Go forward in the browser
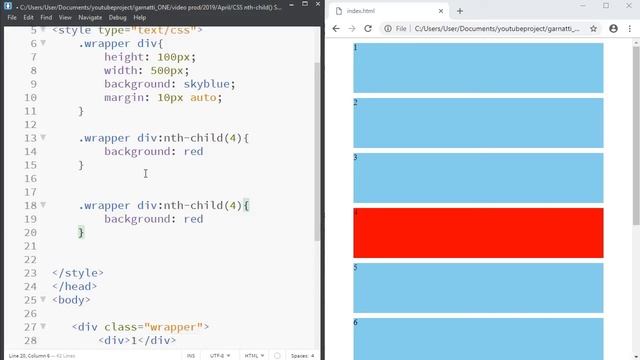The width and height of the screenshot is (640, 360). [352, 29]
